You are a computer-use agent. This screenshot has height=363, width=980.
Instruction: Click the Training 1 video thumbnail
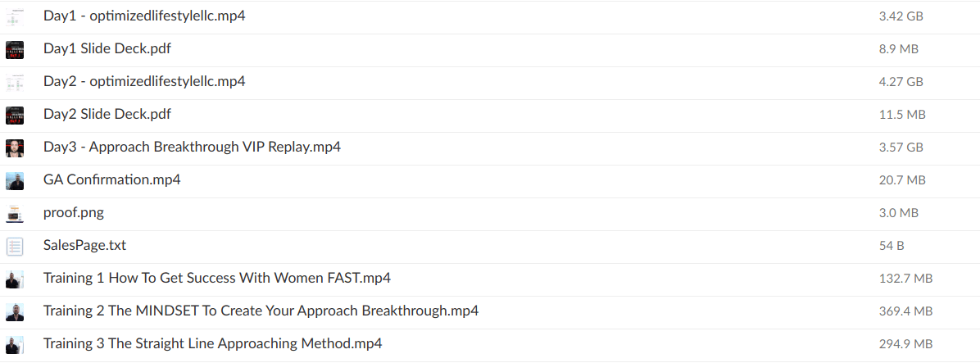pyautogui.click(x=15, y=279)
